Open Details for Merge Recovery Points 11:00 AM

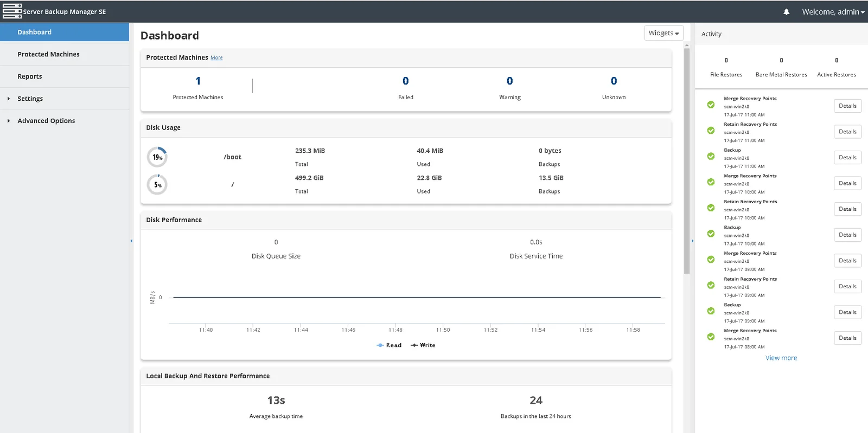[847, 106]
